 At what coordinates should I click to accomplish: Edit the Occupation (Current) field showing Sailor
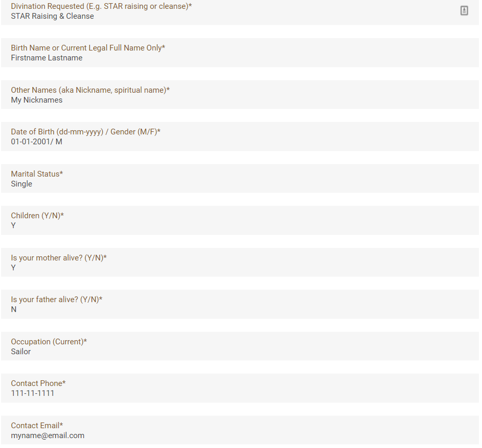240,346
